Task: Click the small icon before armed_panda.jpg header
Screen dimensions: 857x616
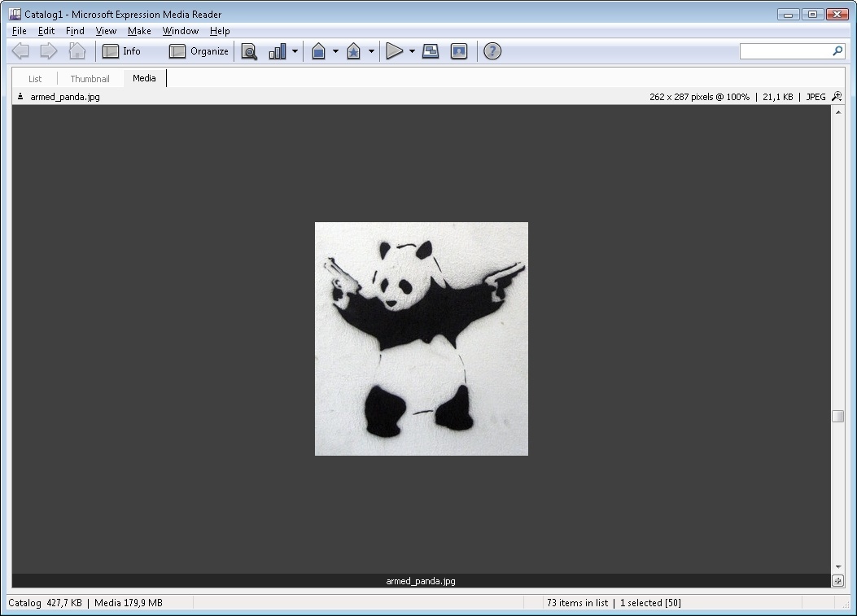Action: pos(20,96)
